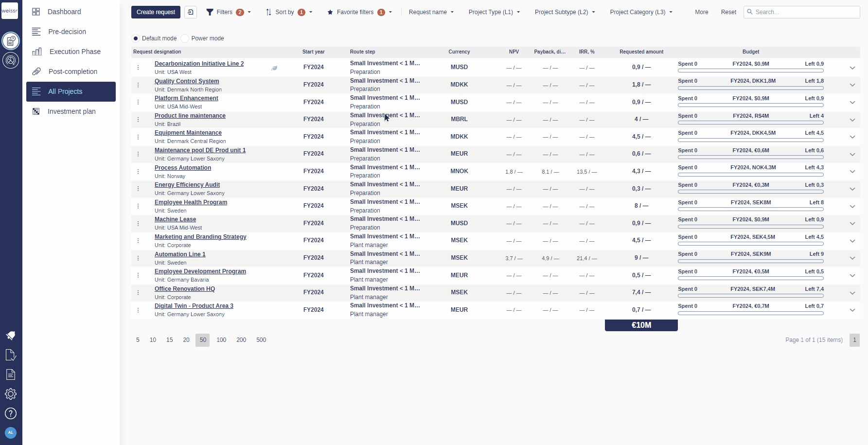The image size is (868, 445).
Task: Click budget progress bar of Product line maintenance
Action: (751, 123)
